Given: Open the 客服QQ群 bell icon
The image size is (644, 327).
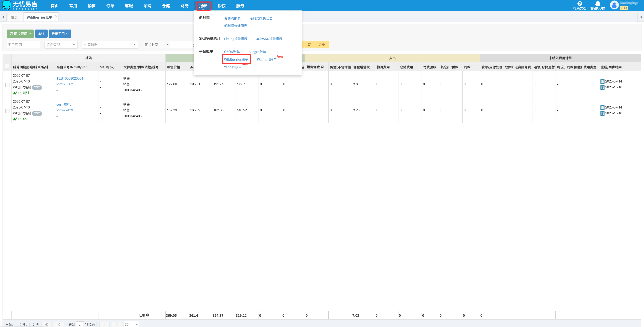Looking at the screenshot, I should [x=597, y=4].
